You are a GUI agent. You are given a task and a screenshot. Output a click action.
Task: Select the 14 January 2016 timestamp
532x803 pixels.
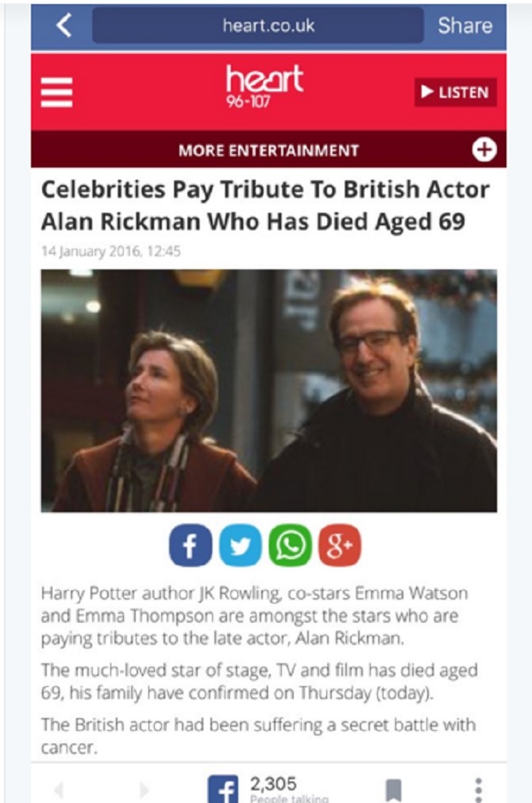click(111, 251)
